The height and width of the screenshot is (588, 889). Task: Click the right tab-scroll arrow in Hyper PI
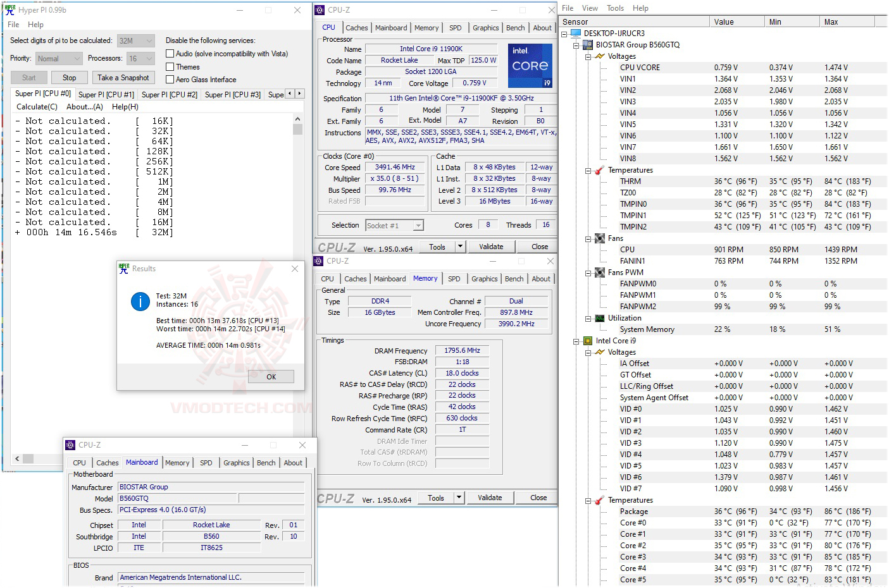300,94
